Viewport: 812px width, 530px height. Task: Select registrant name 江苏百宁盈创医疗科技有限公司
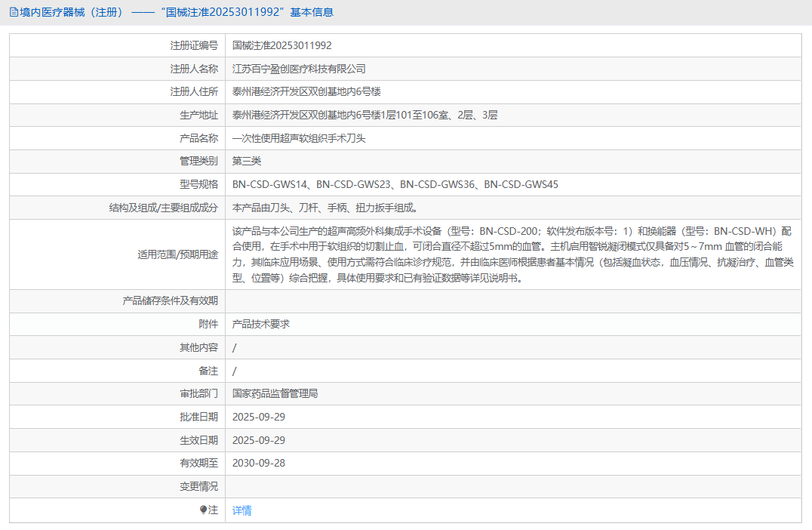coord(299,69)
